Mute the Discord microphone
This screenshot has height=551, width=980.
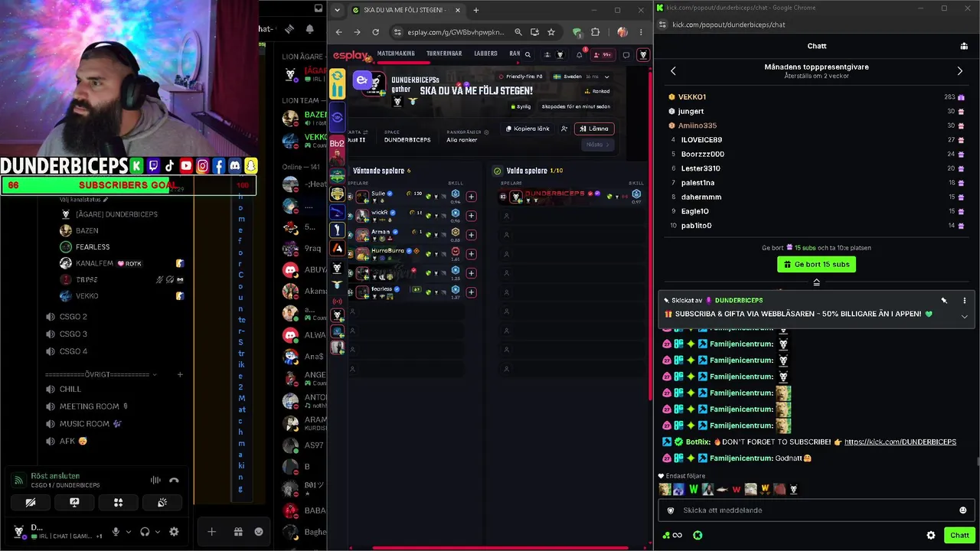(x=116, y=532)
